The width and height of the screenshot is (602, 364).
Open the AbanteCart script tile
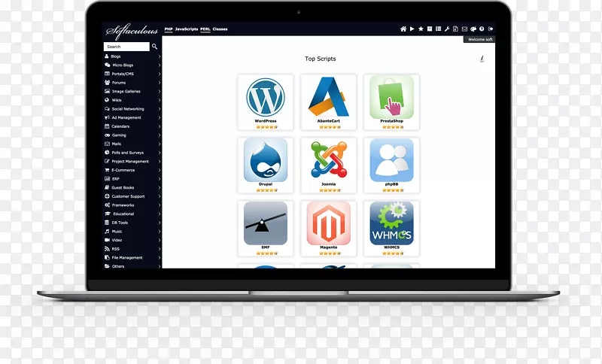pos(329,102)
